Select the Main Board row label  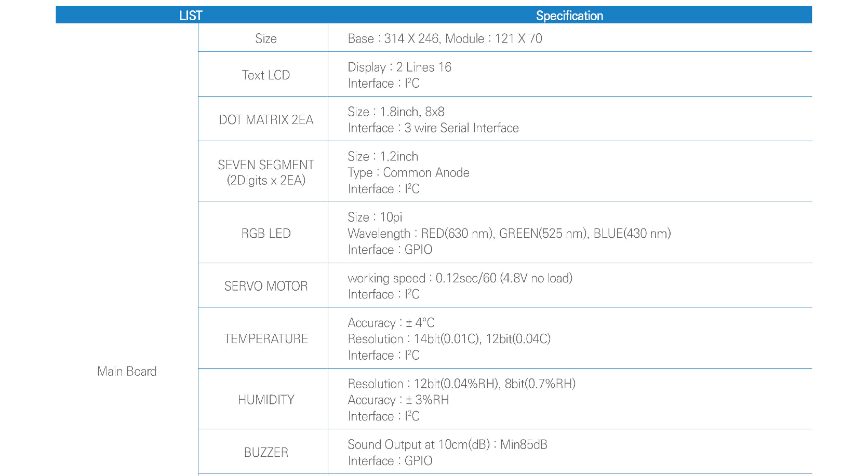127,371
